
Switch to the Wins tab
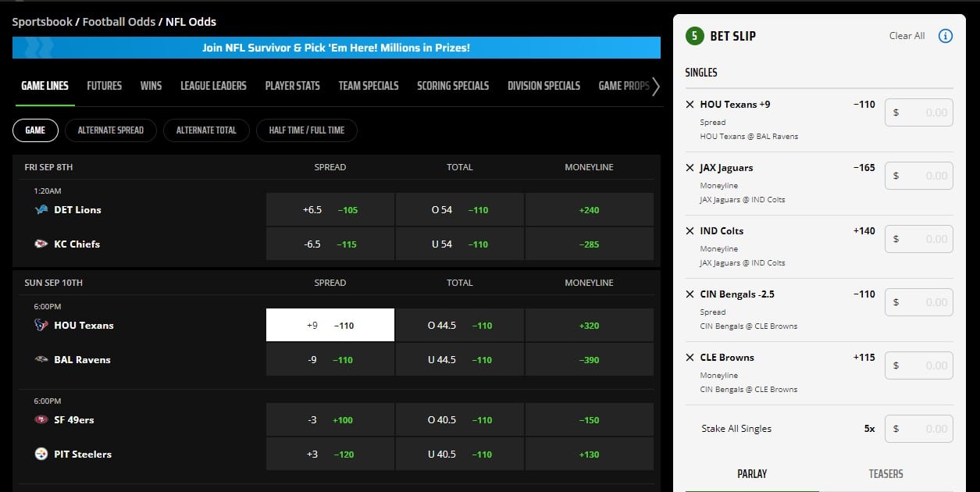[151, 86]
